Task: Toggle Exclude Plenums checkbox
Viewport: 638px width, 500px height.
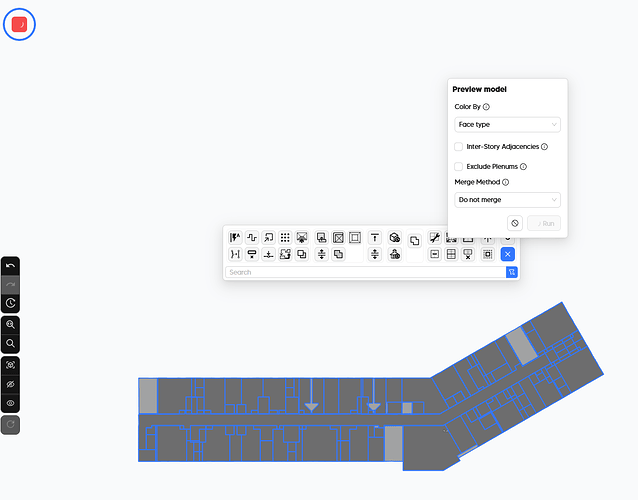Action: point(459,166)
